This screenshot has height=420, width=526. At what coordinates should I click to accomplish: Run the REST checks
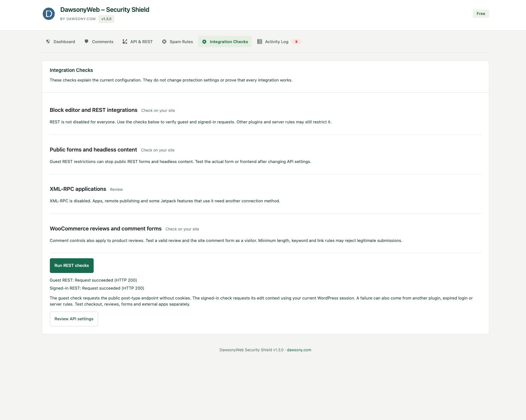[72, 266]
